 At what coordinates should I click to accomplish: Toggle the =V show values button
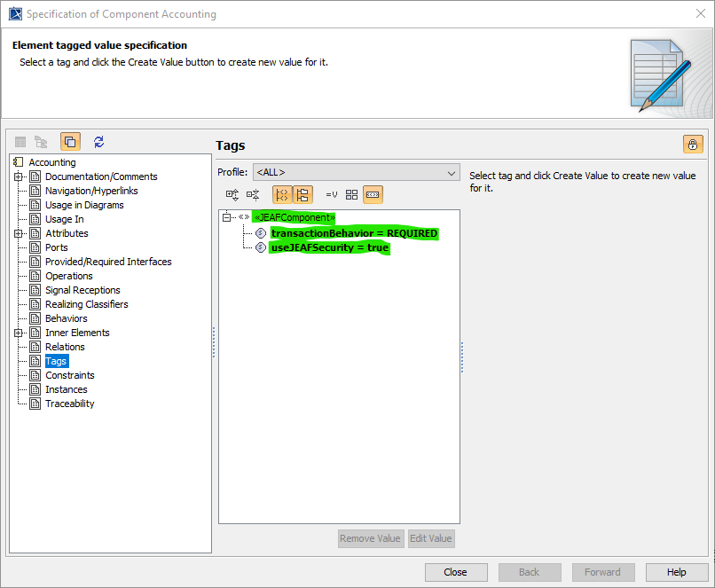coord(332,195)
